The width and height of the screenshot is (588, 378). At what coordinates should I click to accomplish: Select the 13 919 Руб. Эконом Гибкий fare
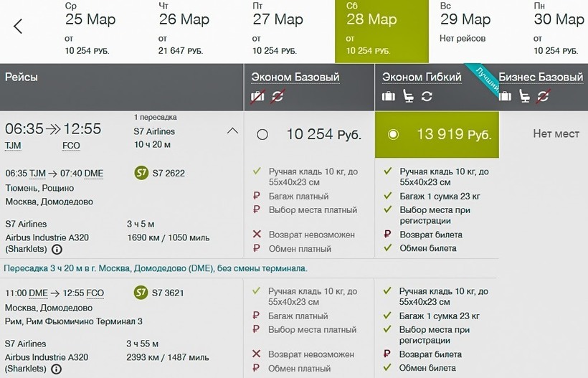[392, 134]
